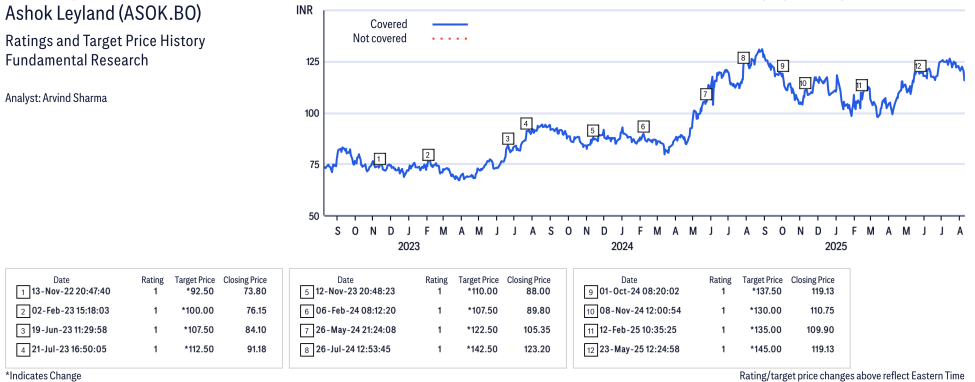Viewport: 975px width, 382px height.
Task: Click closing price '105.35'
Action: [537, 330]
